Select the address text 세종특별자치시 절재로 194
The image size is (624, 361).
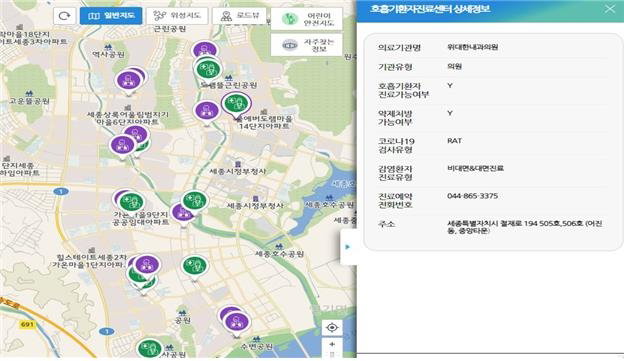pos(492,223)
